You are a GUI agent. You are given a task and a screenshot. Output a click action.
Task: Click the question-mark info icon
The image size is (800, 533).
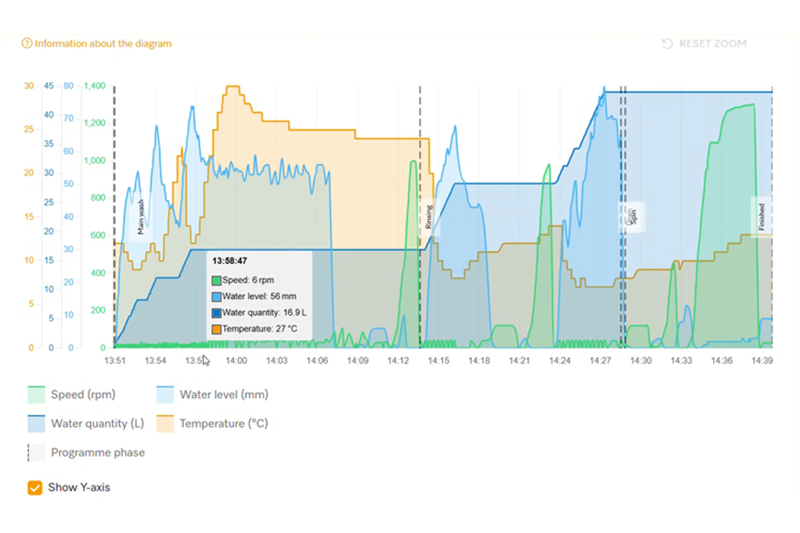pos(27,44)
